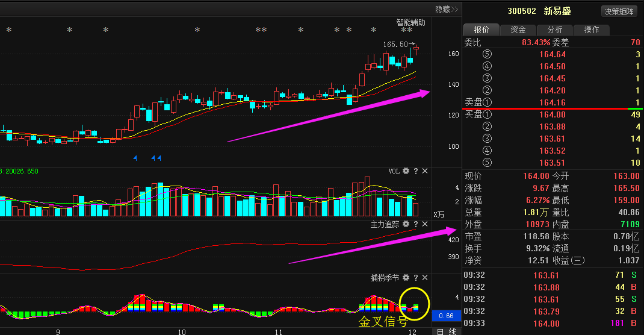Open 主力追踪 indicator settings gear
The width and height of the screenshot is (644, 335).
(x=406, y=224)
